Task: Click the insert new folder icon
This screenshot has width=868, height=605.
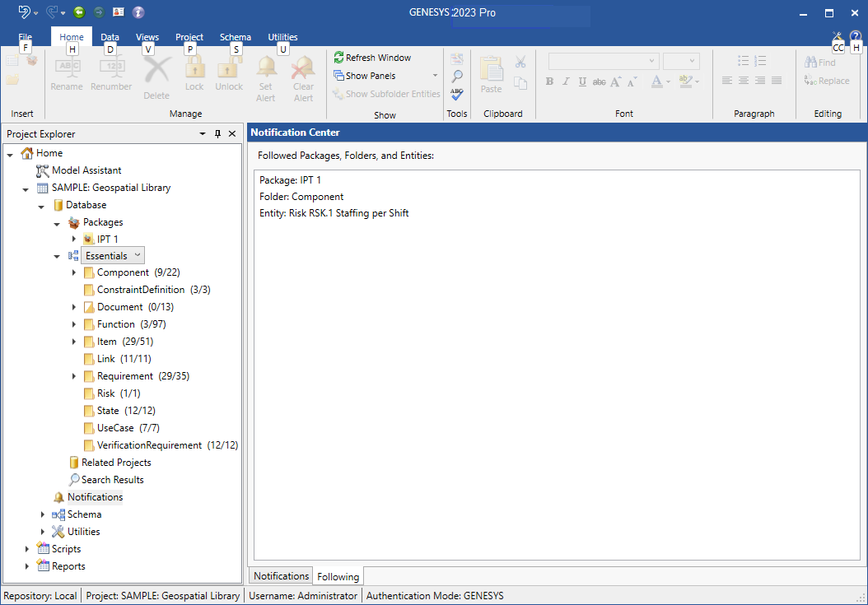Action: 12,79
